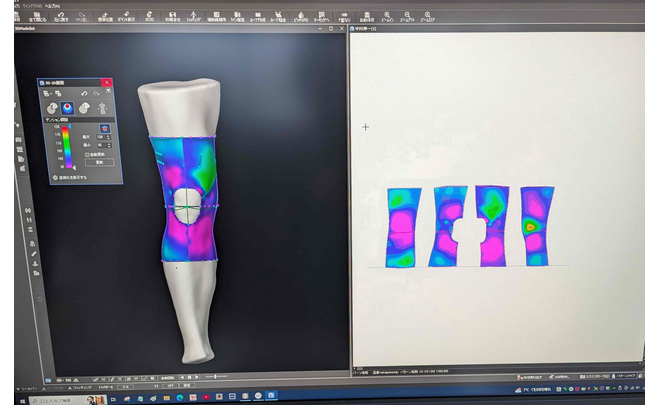This screenshot has width=660, height=405.
Task: Click the first garment display mode icon
Action: [50, 108]
